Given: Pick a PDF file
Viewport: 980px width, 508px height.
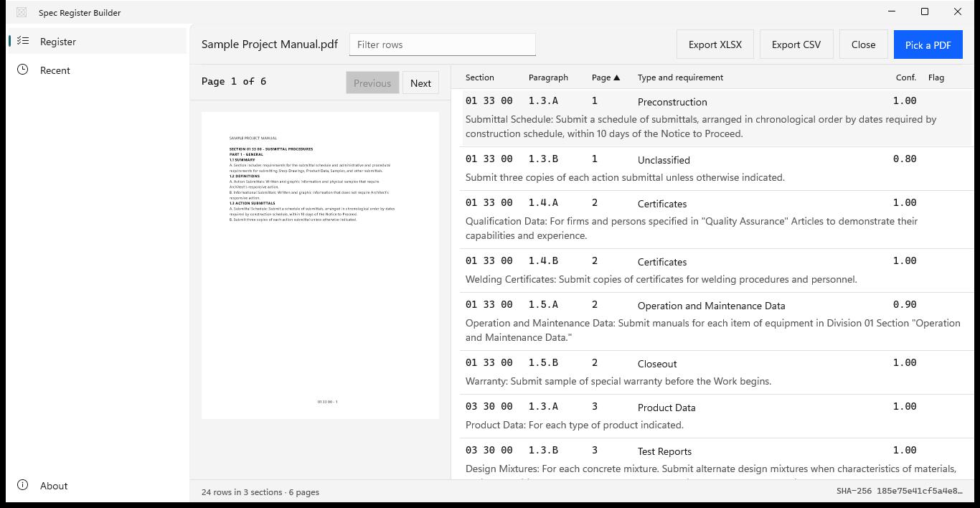Looking at the screenshot, I should [928, 44].
